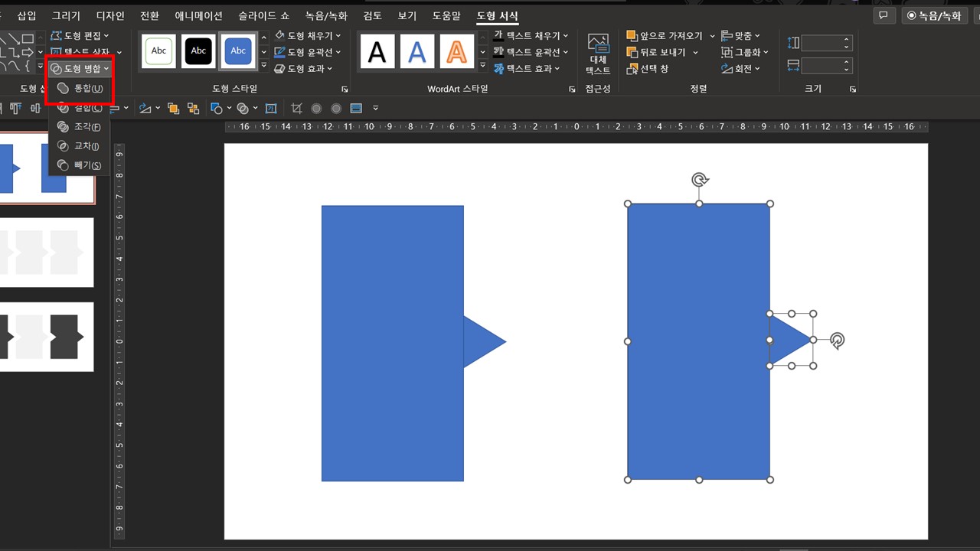Open the 텍스트 효과 text effects dropdown
Viewport: 980px width, 551px height.
click(527, 69)
